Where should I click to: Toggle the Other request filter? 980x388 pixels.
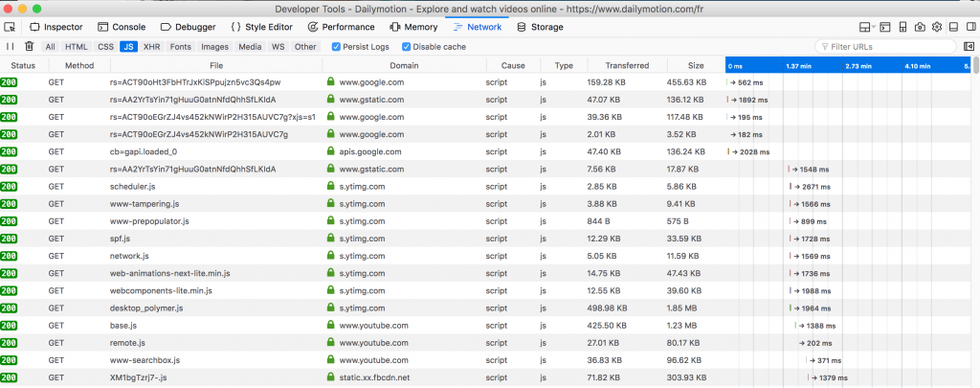[x=305, y=47]
